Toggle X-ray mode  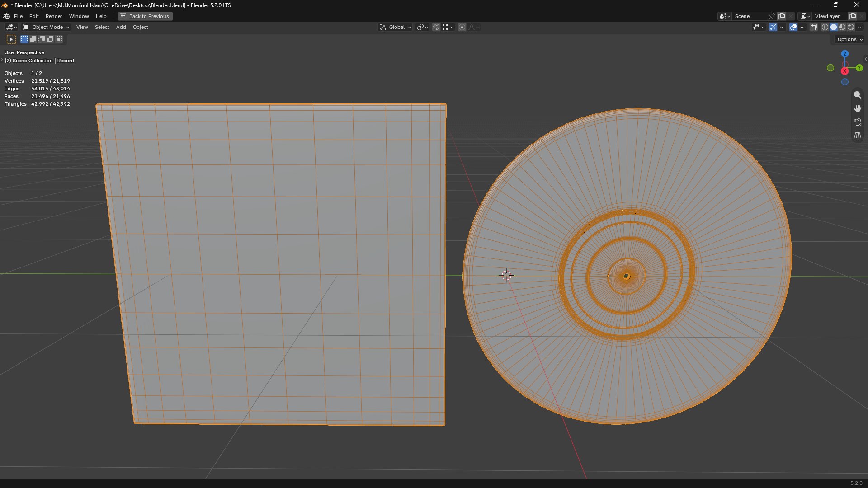pyautogui.click(x=814, y=28)
